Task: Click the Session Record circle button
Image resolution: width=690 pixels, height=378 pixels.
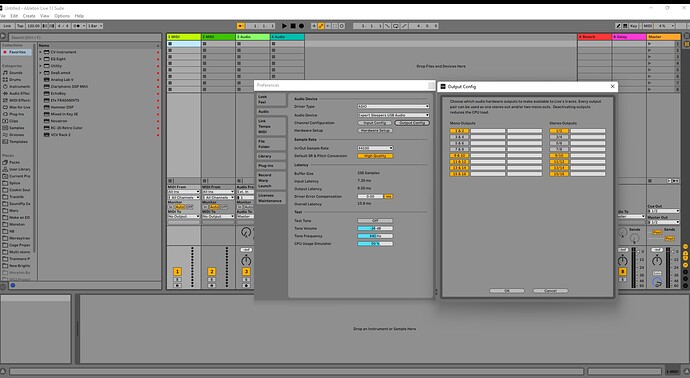Action: [342, 26]
